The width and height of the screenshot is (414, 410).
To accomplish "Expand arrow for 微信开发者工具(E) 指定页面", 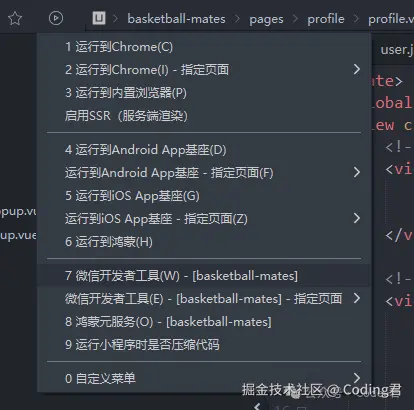I will [357, 298].
